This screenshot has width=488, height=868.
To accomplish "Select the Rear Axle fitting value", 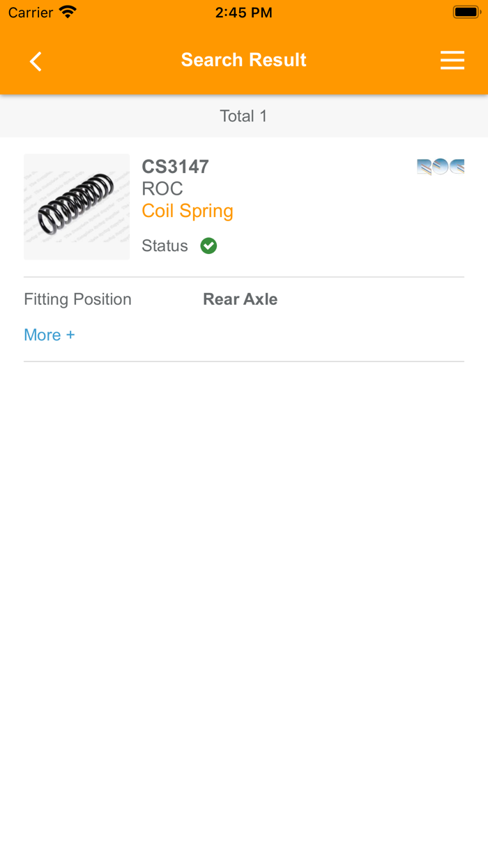I will point(240,299).
